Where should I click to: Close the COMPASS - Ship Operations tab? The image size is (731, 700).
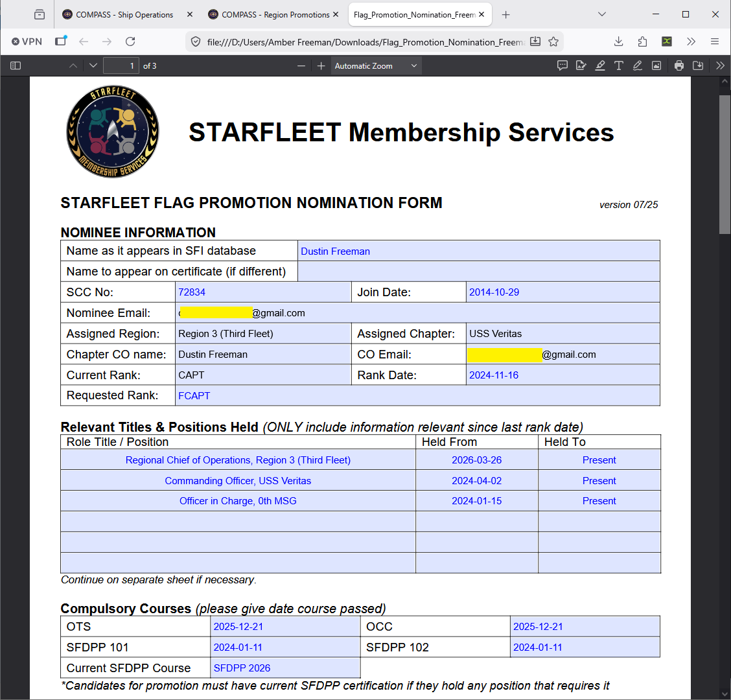point(190,14)
